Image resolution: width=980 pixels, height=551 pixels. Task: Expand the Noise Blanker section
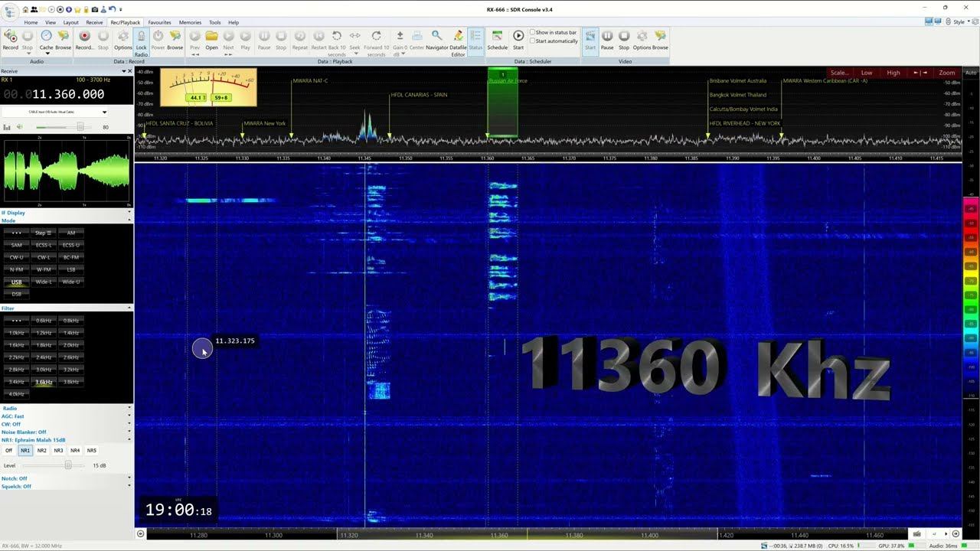(66, 432)
